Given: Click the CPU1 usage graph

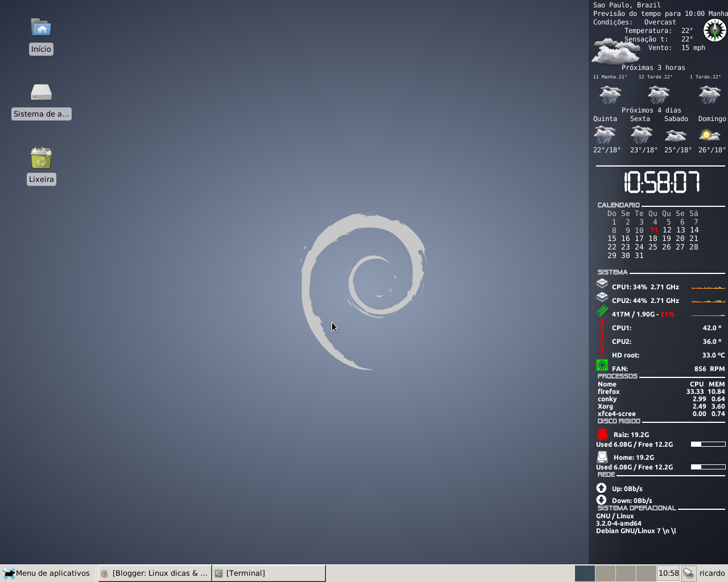Looking at the screenshot, I should tap(708, 286).
